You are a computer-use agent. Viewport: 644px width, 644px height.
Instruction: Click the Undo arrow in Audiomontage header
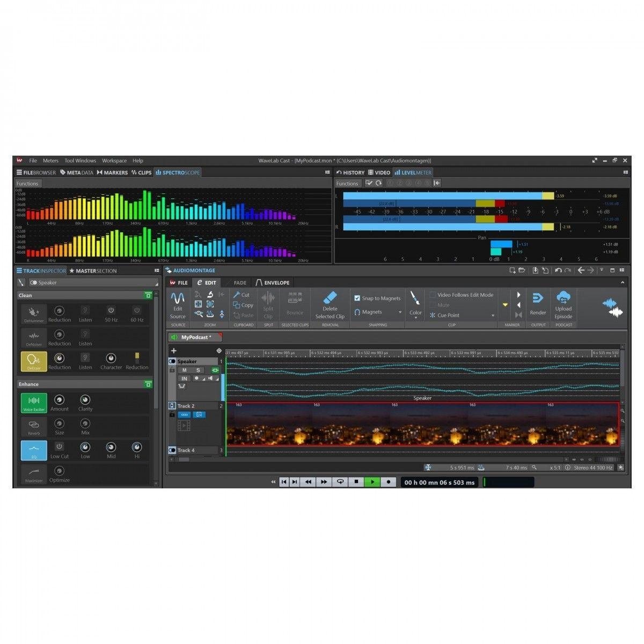point(558,270)
